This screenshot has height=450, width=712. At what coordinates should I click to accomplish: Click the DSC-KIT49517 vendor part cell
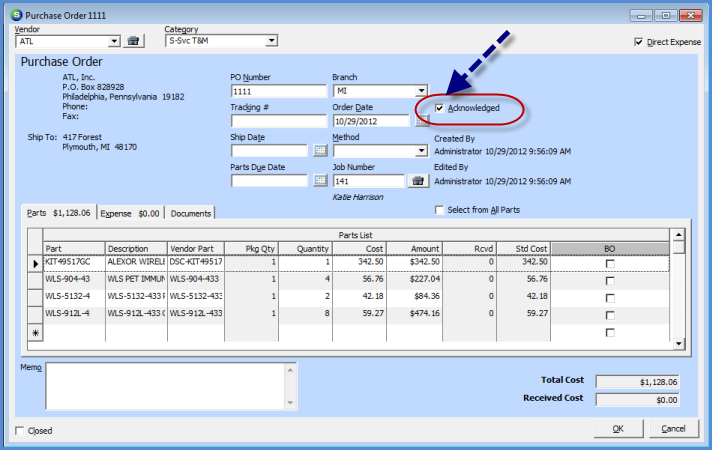click(196, 262)
